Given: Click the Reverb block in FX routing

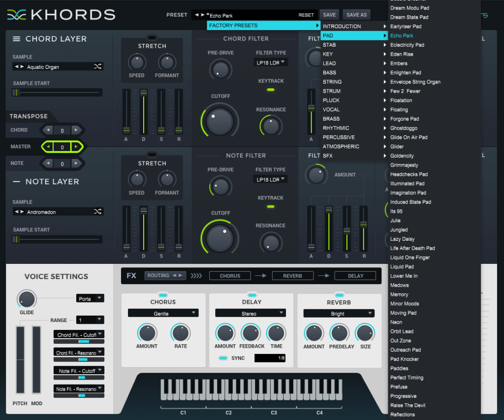Looking at the screenshot, I should click(x=292, y=276).
